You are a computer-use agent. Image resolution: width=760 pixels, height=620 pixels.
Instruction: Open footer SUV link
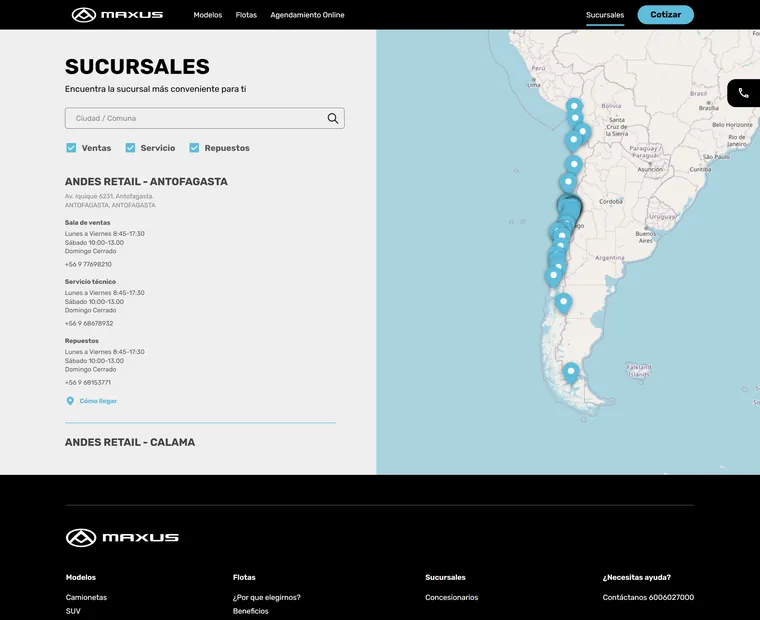[73, 611]
